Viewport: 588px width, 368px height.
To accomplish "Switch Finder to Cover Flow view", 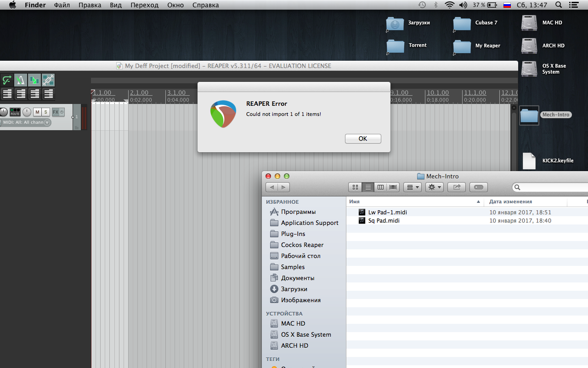I will click(393, 187).
